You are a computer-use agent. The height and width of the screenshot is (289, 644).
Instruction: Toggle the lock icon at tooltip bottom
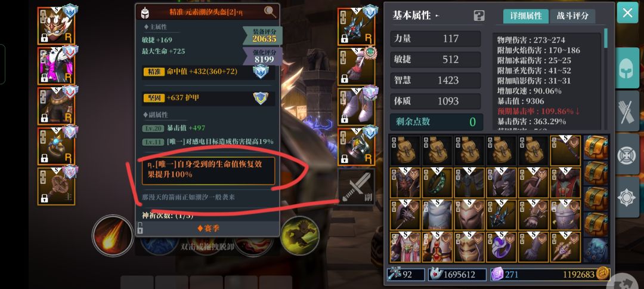tap(140, 228)
